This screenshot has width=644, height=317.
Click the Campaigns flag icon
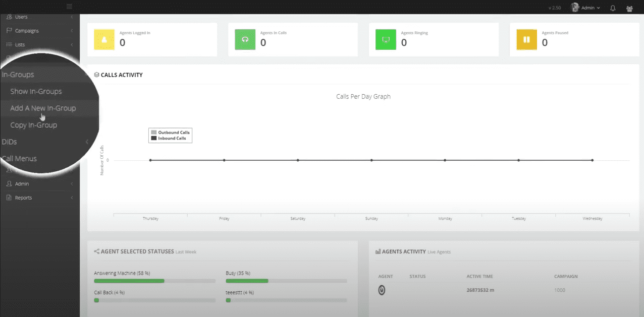pyautogui.click(x=9, y=31)
